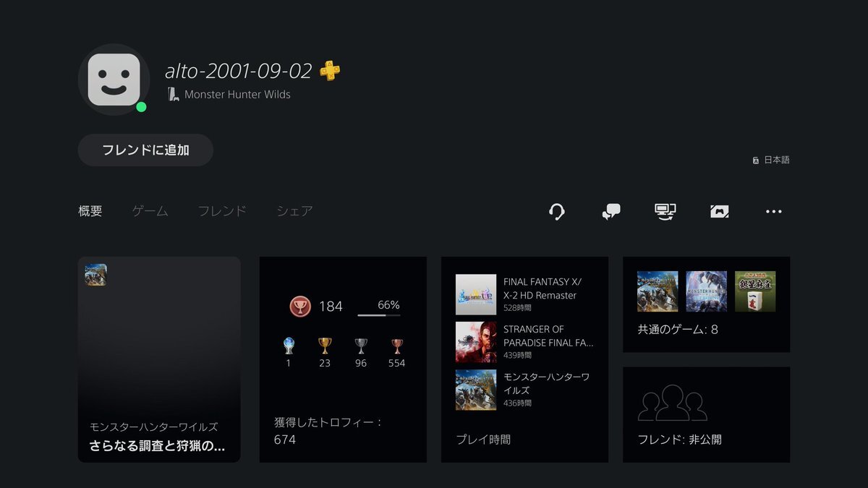This screenshot has width=868, height=488.
Task: Select the 共通のゲーム: 8 text
Action: tap(678, 330)
